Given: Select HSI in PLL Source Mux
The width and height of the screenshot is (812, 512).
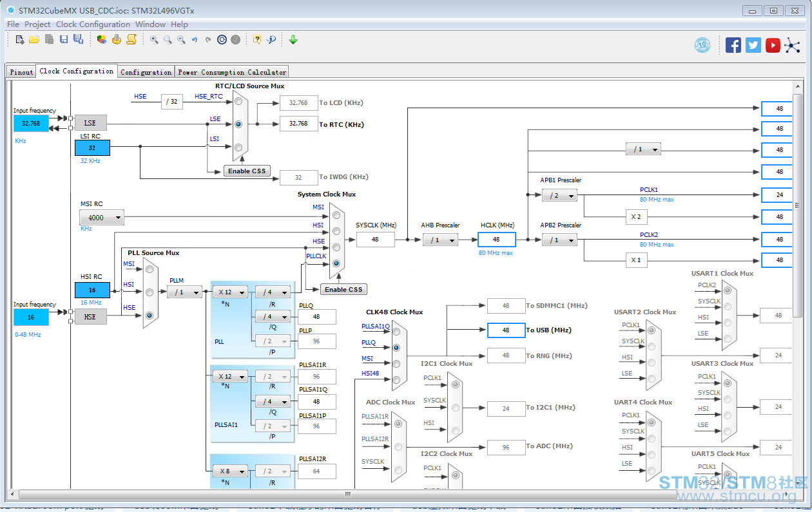Looking at the screenshot, I should (x=150, y=292).
